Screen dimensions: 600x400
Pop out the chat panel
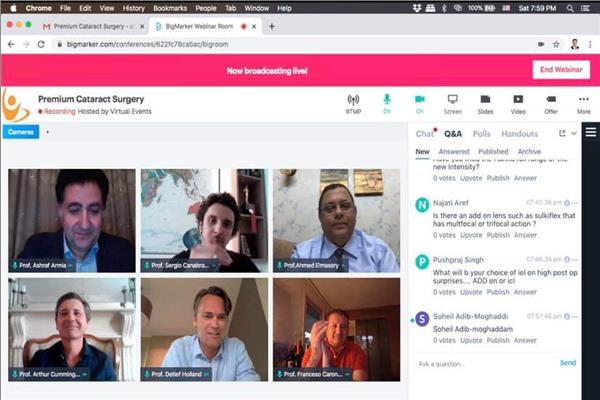(562, 133)
